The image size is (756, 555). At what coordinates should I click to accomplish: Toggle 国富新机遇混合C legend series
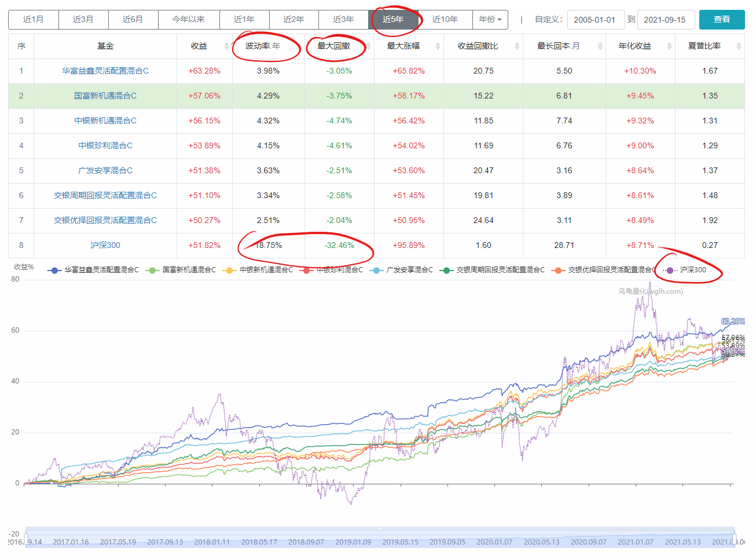tap(181, 270)
